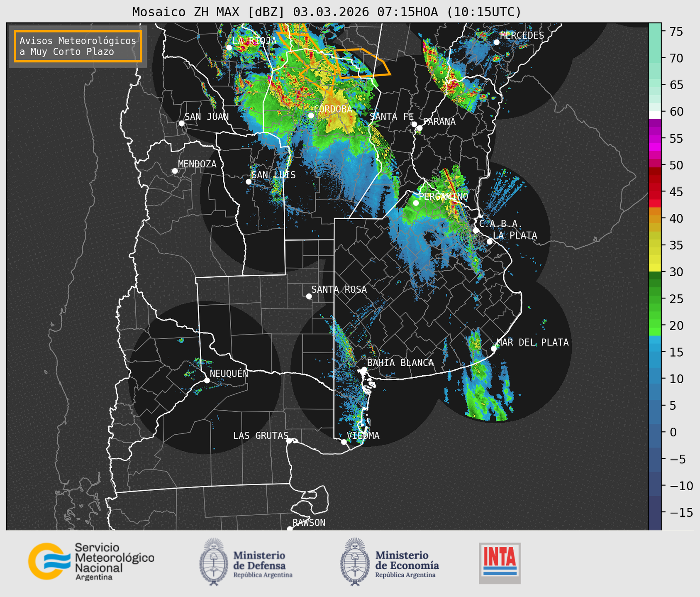This screenshot has width=700, height=597.
Task: Click the PARANA city label
Action: click(x=439, y=122)
